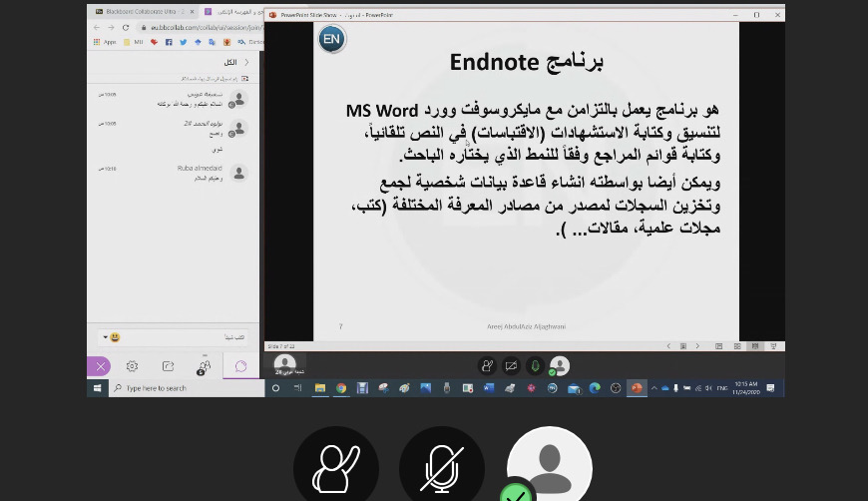Open the Twitter bookmark icon
The width and height of the screenshot is (868, 501).
click(184, 42)
